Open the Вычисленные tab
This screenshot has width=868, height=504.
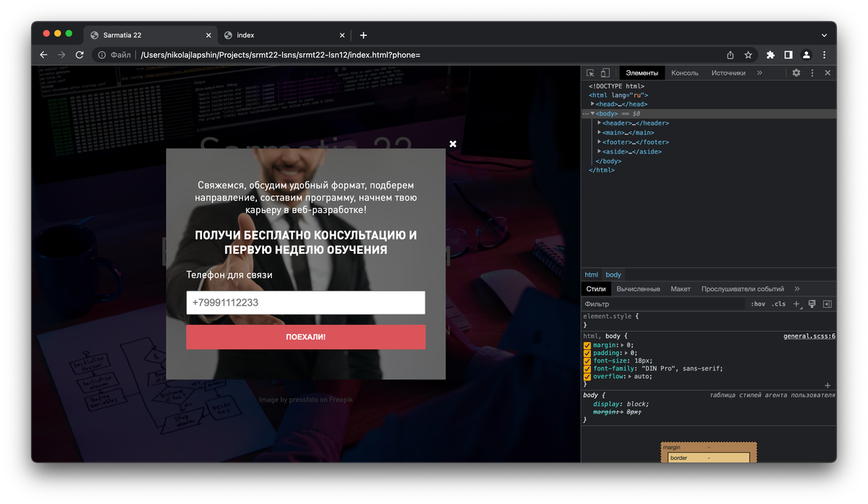[x=638, y=289]
